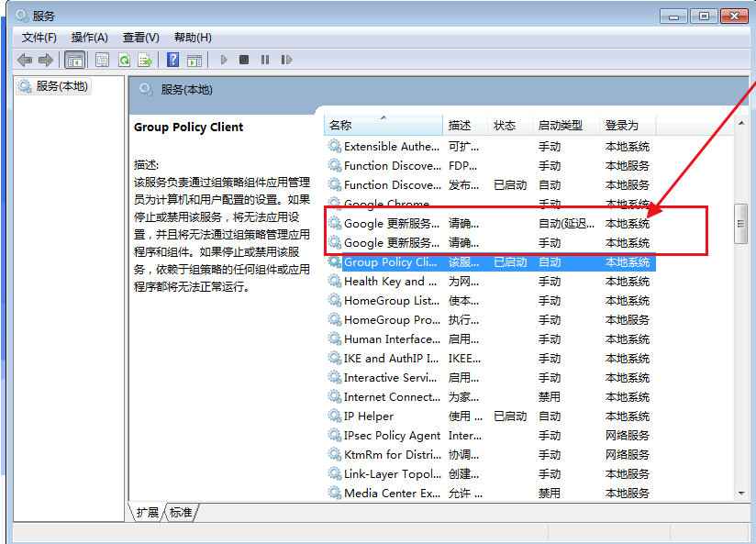756x544 pixels.
Task: Open the 文件(F) menu
Action: [x=39, y=38]
